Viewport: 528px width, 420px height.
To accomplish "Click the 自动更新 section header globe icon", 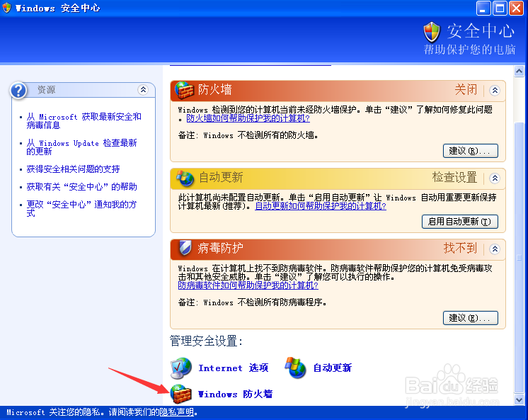I will (x=185, y=178).
